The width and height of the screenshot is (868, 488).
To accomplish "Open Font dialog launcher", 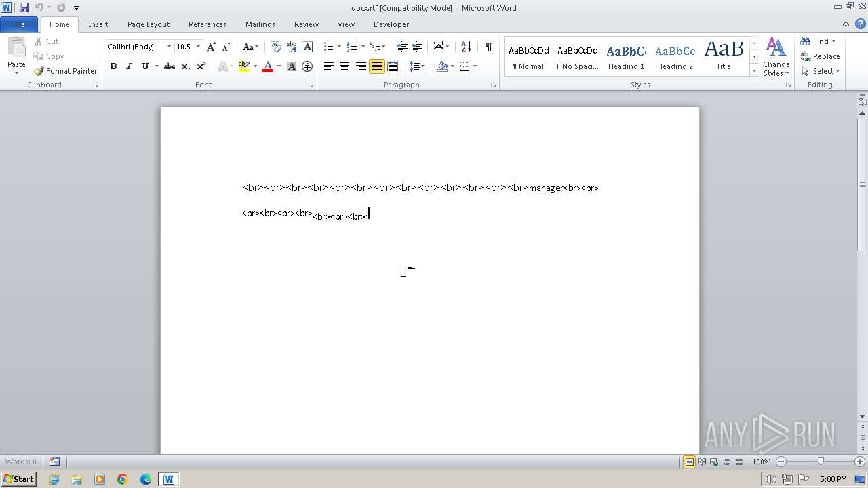I will click(x=311, y=85).
